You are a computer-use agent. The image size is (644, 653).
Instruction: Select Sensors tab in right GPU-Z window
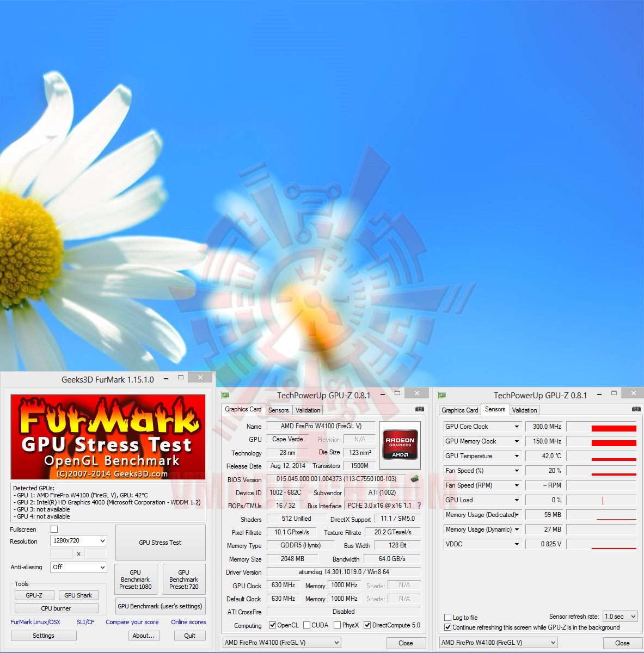495,409
